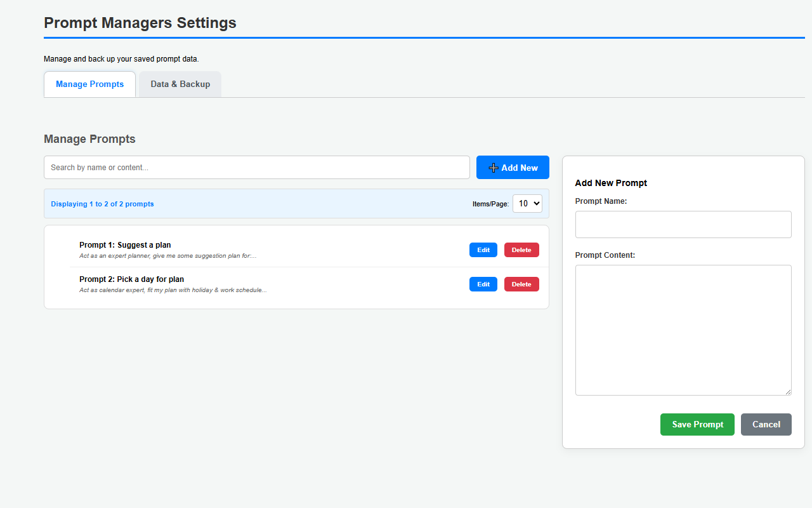Select the 'Prompt 1: Suggest a plan' entry
Viewport: 812px width, 508px height.
125,244
